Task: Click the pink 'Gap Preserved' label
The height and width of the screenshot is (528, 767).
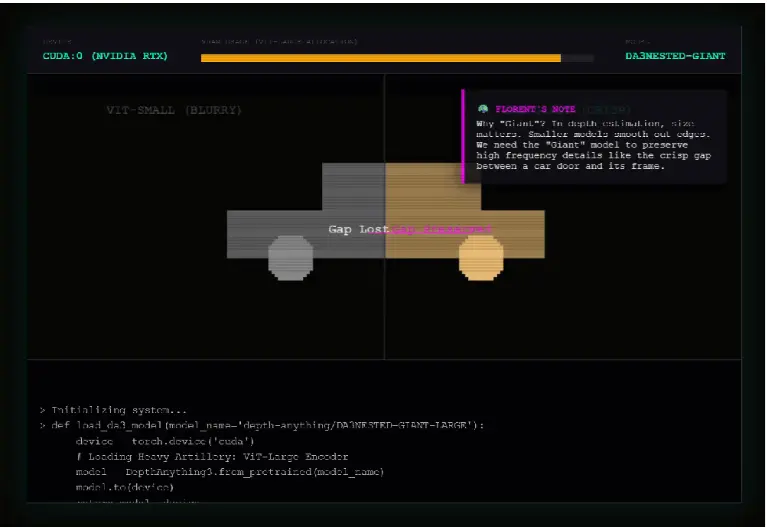Action: coord(442,230)
